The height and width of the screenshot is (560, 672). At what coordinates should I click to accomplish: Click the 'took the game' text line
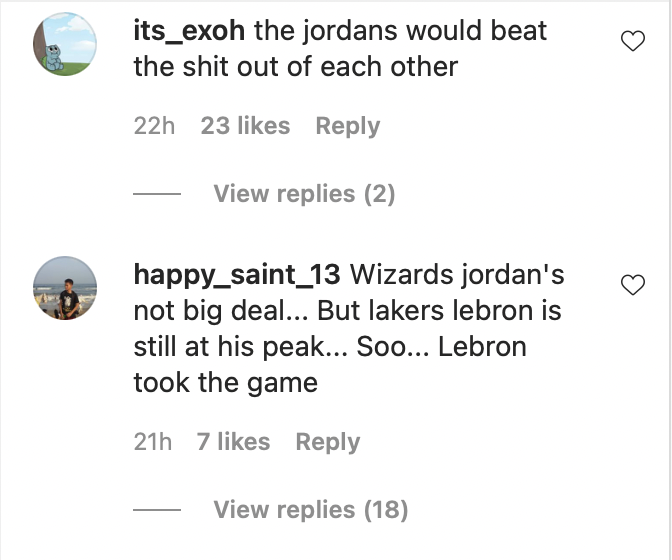pos(225,383)
